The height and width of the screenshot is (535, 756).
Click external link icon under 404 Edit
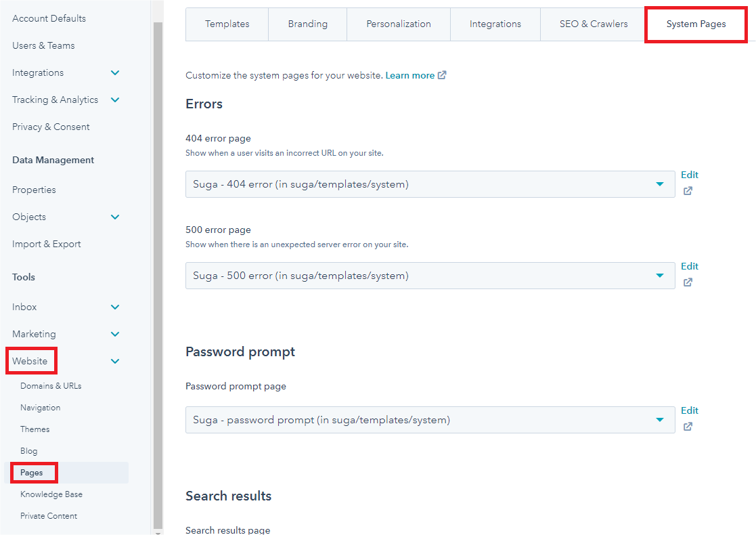[688, 191]
